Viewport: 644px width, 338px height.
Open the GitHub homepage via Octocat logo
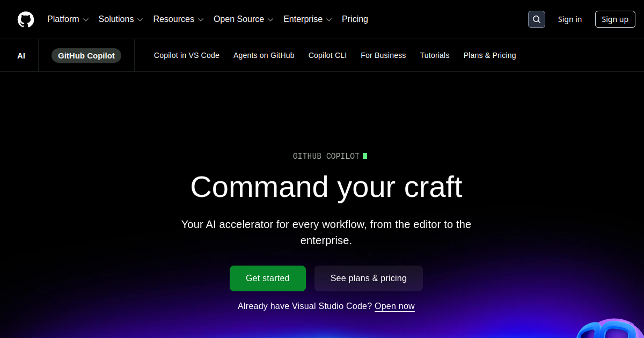point(26,19)
